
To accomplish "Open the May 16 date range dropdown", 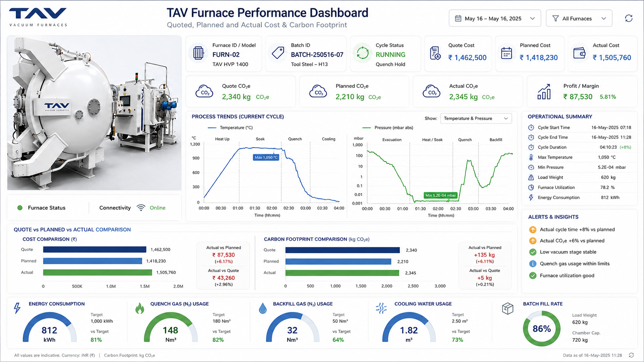I will pyautogui.click(x=495, y=18).
